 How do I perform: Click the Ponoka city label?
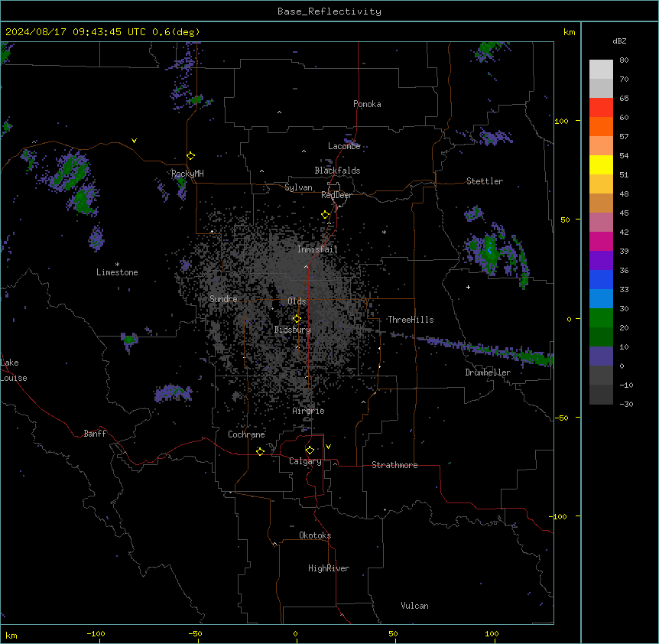tap(367, 104)
